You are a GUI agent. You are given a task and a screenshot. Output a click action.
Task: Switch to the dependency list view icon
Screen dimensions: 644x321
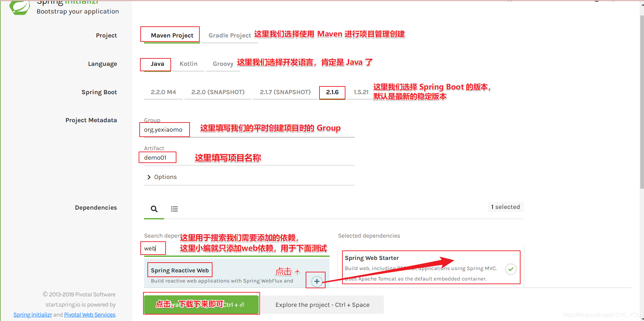click(174, 209)
